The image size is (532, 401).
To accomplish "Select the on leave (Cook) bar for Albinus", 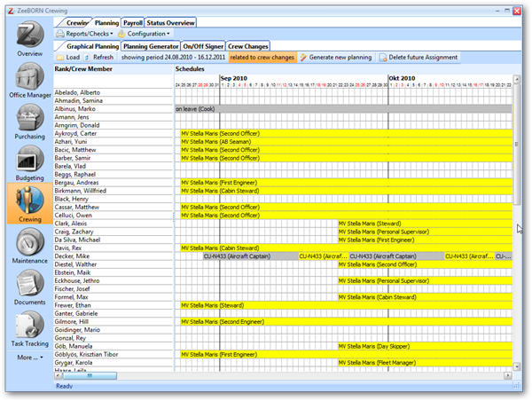I will pos(343,109).
